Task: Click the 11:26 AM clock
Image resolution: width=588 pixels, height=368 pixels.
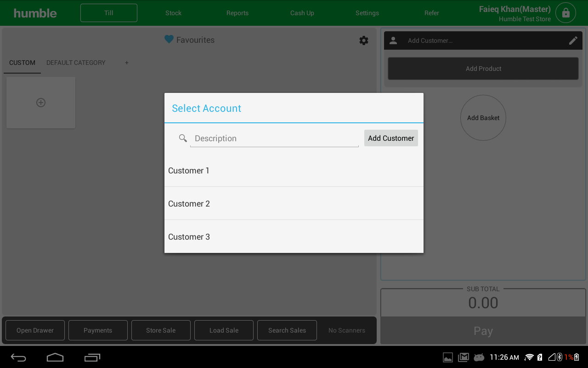Action: tap(504, 357)
